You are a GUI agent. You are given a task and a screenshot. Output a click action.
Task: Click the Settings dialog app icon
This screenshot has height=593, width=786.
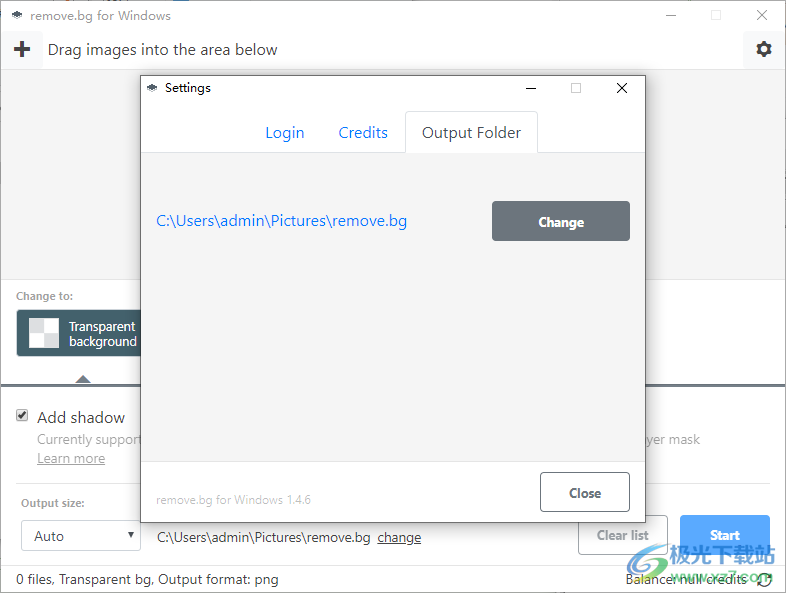[152, 88]
